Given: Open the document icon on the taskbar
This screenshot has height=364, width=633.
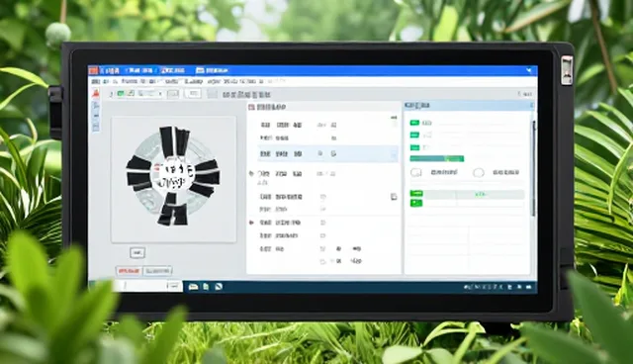Looking at the screenshot, I should 206,287.
